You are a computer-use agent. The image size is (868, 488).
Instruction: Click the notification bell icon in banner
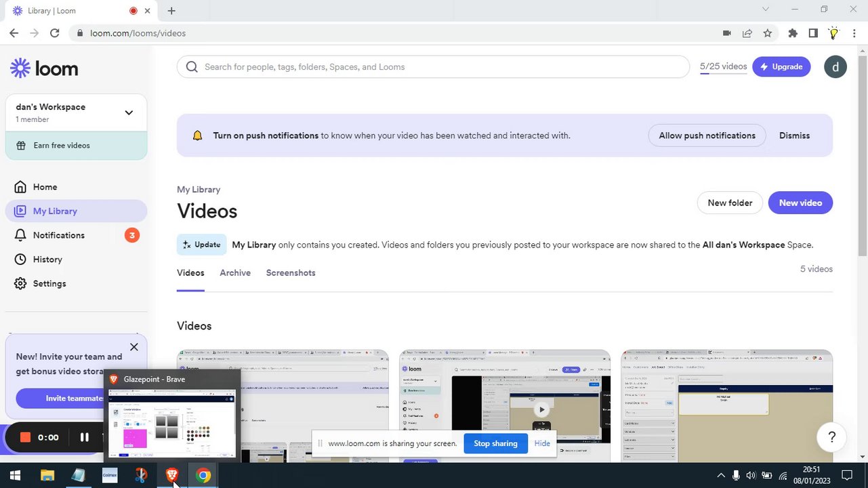point(197,136)
